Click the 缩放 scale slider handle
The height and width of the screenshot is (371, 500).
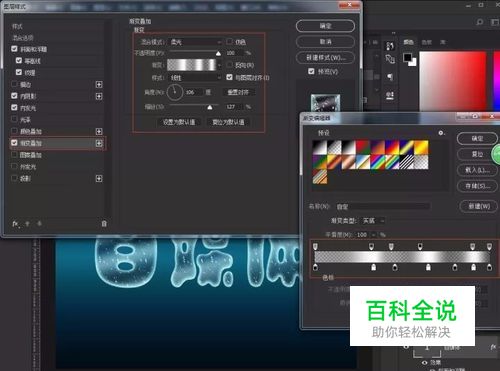click(210, 107)
